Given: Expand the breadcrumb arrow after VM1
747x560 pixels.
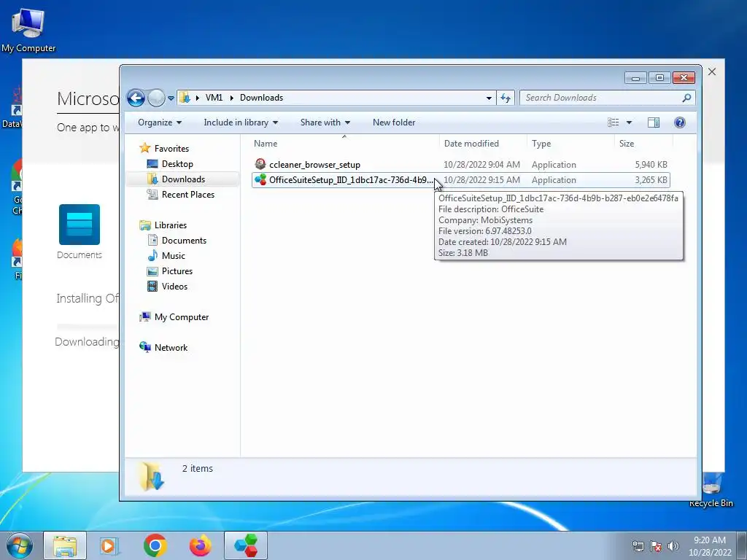Looking at the screenshot, I should (231, 98).
